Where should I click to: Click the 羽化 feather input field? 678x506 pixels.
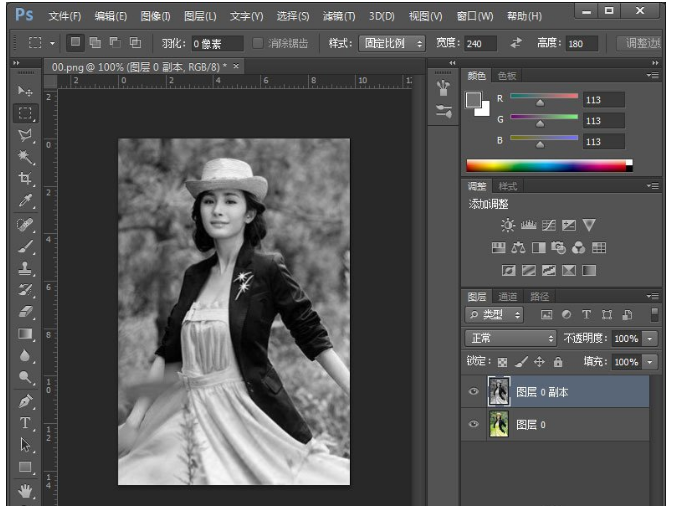coord(218,44)
